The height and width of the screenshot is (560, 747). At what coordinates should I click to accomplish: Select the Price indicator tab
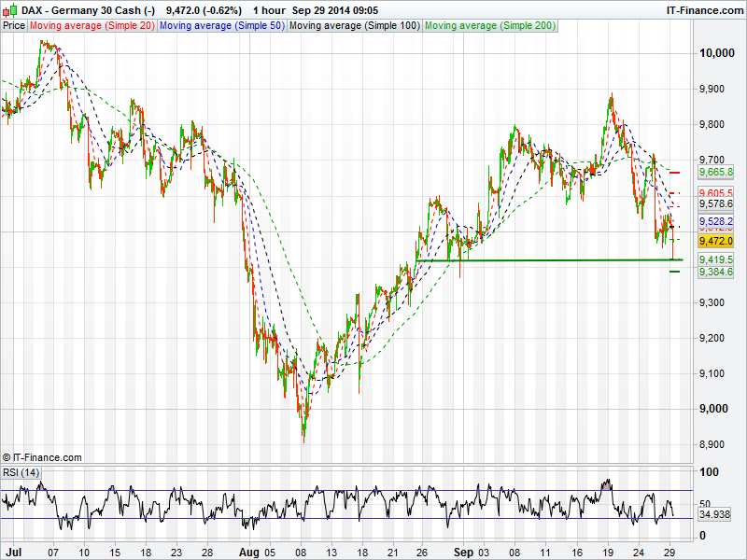14,26
